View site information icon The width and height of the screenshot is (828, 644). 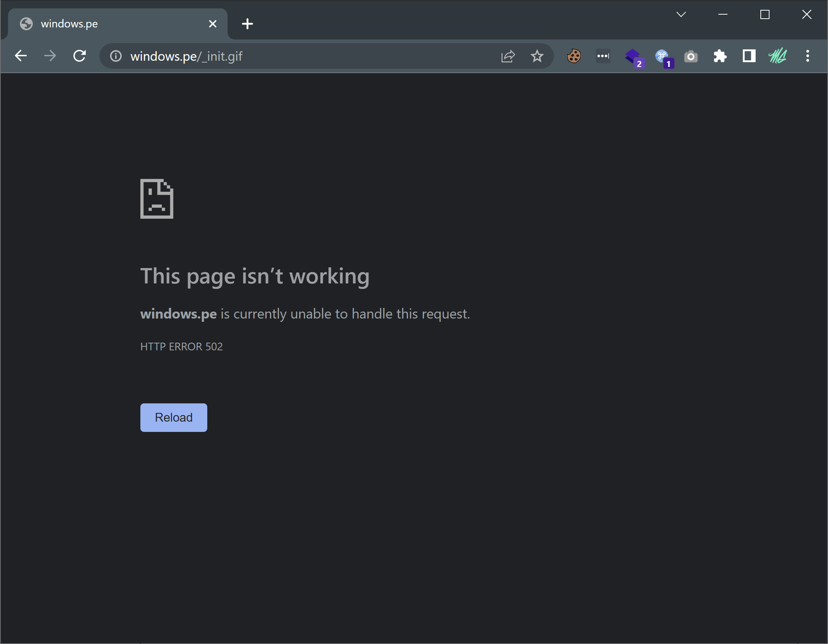coord(116,56)
